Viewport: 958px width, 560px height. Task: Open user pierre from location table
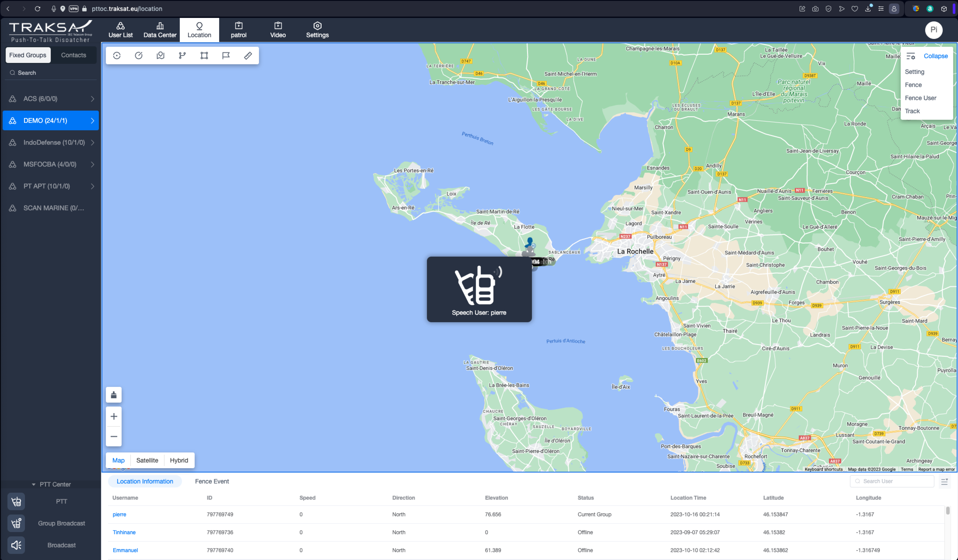click(119, 514)
